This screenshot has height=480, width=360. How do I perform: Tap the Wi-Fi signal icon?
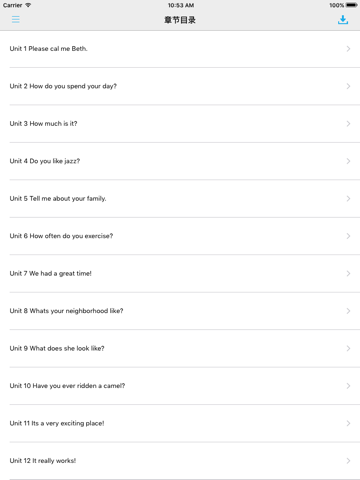(28, 5)
